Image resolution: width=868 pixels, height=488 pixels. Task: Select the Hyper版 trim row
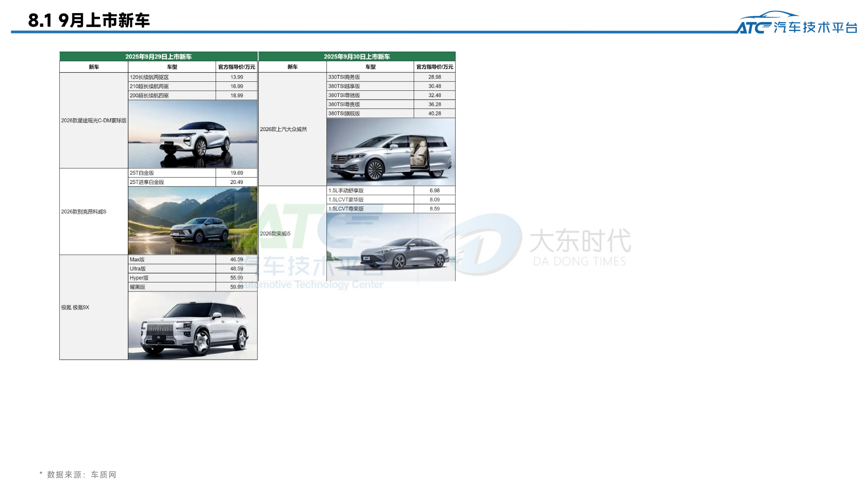pos(172,277)
